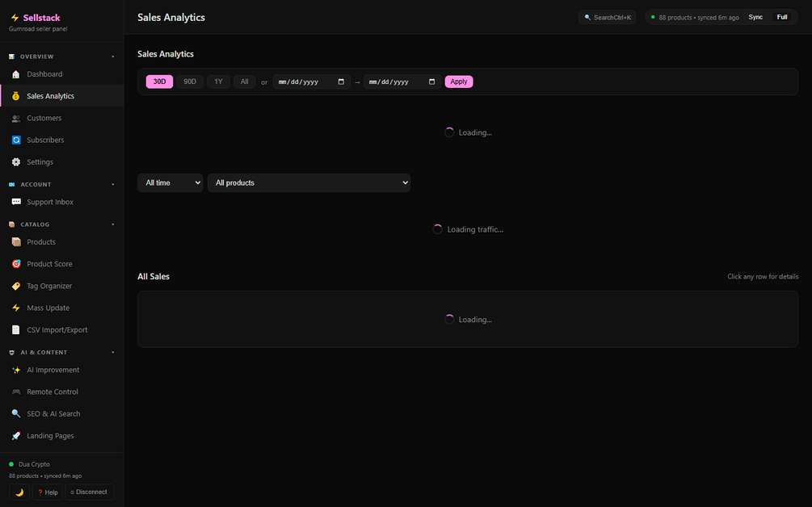Click the Support Inbox speech bubble icon
The width and height of the screenshot is (812, 507).
(16, 202)
